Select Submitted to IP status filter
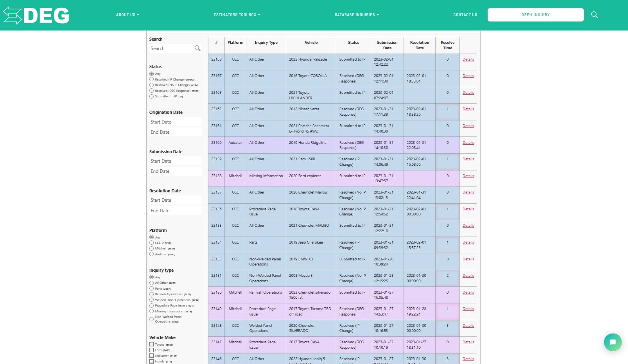The width and height of the screenshot is (628, 364). coord(151,96)
